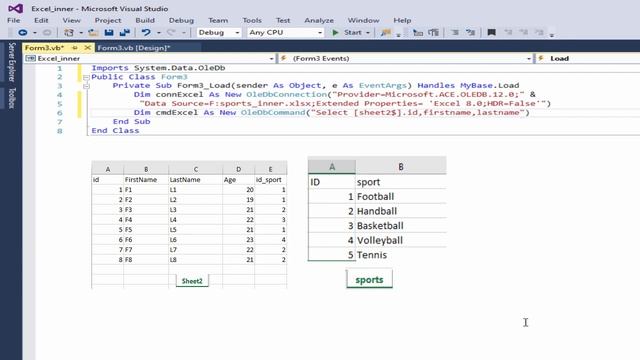Click the Next bookmark icon
The image size is (640, 360).
524,33
